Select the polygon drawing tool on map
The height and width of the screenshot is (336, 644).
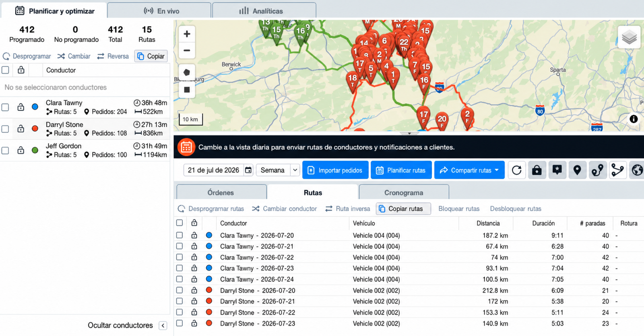(187, 72)
